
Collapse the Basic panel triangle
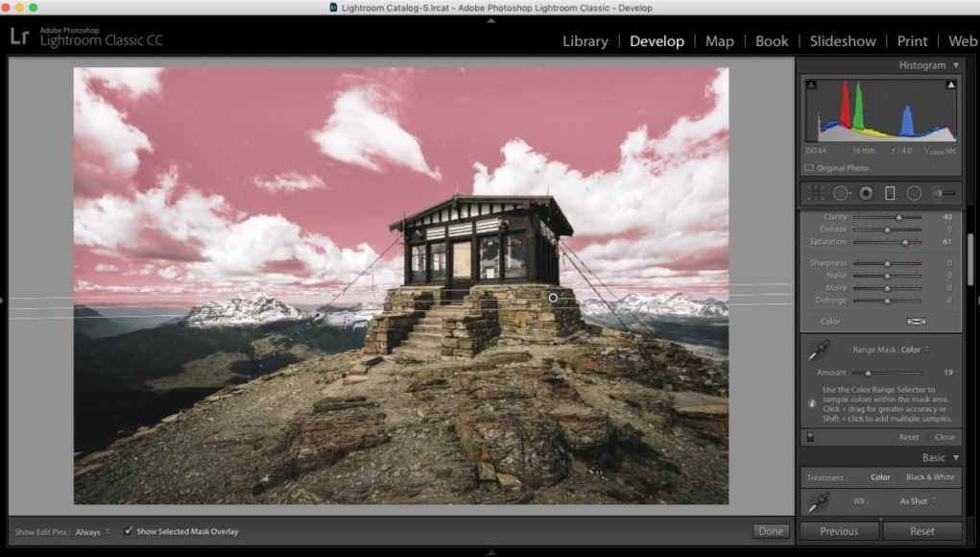tap(956, 457)
